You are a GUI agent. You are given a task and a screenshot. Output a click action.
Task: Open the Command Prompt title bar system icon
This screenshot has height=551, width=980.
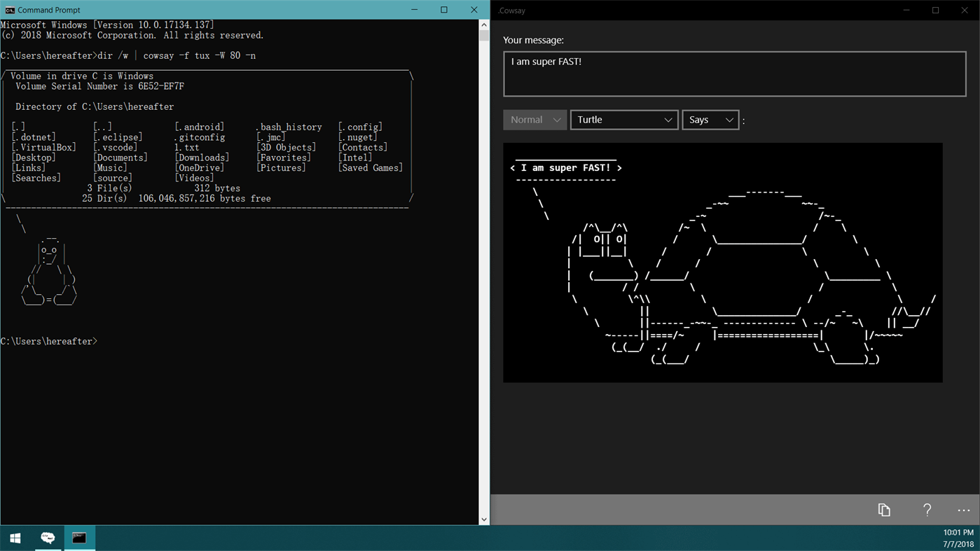pos(9,10)
